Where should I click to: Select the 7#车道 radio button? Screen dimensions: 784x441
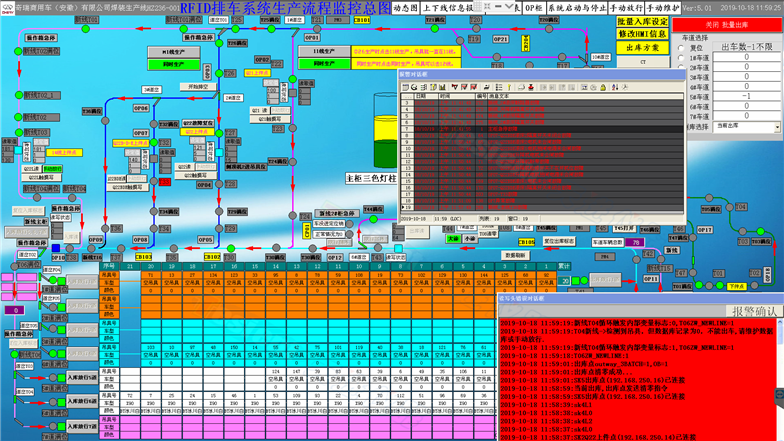(682, 115)
